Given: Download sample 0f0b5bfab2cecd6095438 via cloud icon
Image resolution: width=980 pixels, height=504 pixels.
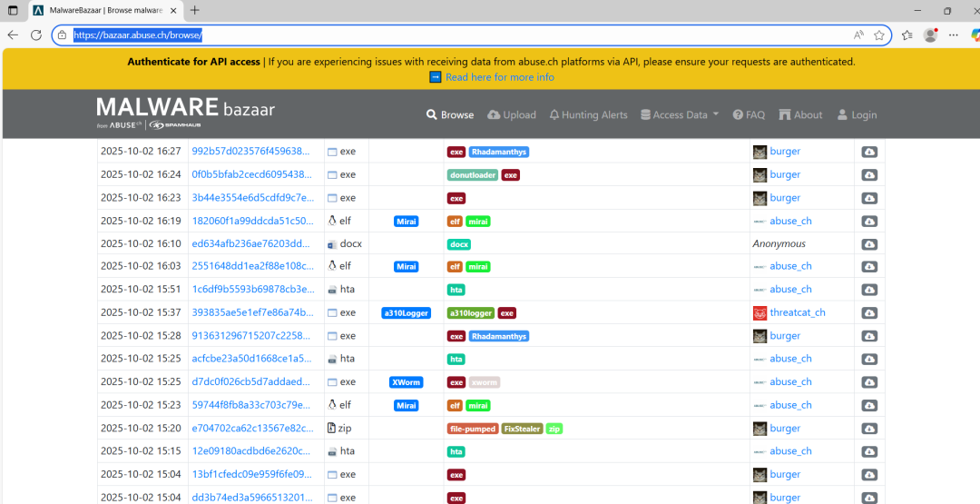Looking at the screenshot, I should pyautogui.click(x=869, y=175).
